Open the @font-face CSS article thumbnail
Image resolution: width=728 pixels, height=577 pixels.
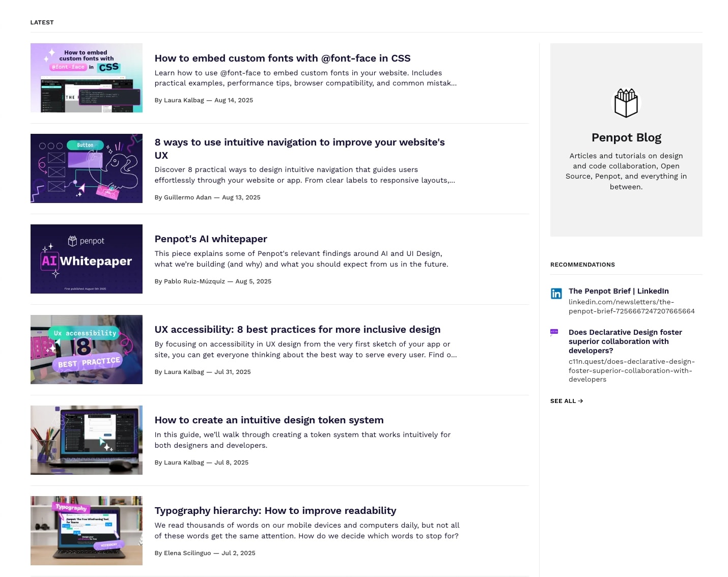pyautogui.click(x=87, y=78)
